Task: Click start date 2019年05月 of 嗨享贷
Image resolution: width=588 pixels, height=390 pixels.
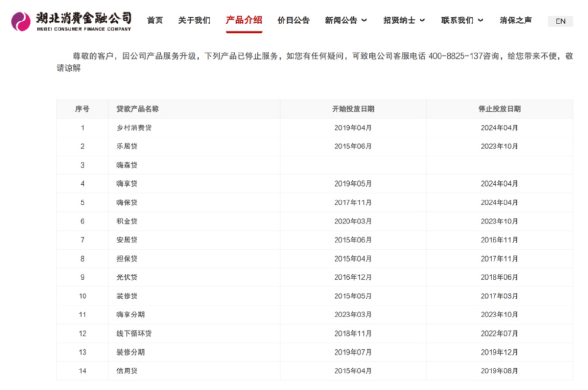Action: click(353, 184)
